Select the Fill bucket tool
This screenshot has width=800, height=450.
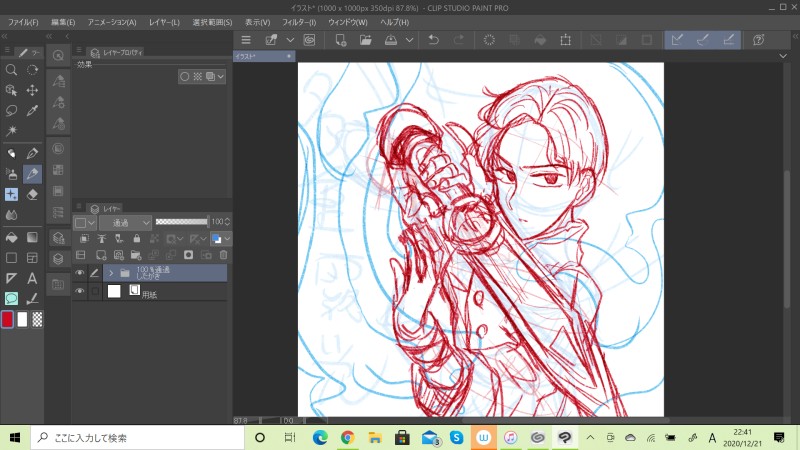click(x=11, y=237)
